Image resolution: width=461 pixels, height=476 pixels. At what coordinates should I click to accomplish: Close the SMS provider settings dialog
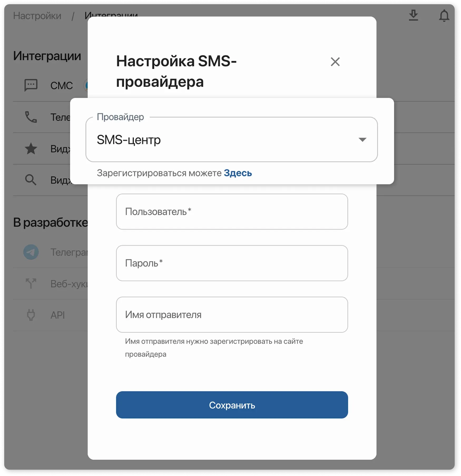tap(335, 62)
